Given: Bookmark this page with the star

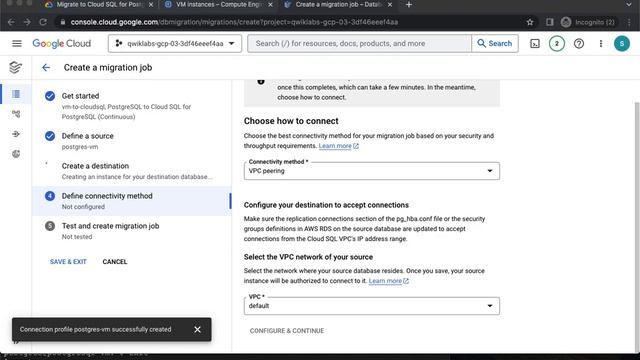Looking at the screenshot, I should pos(530,22).
